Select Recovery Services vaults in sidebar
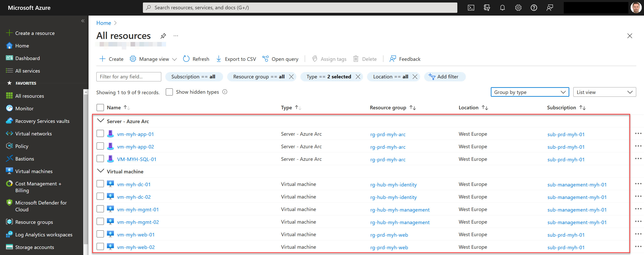Screen dimensions: 644x255 click(42, 121)
